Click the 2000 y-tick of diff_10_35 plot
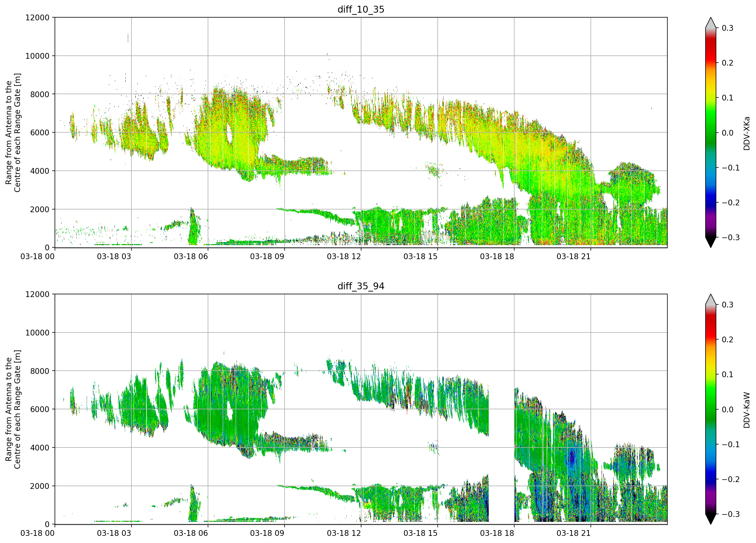Screen dimensions: 756x543 (40, 209)
